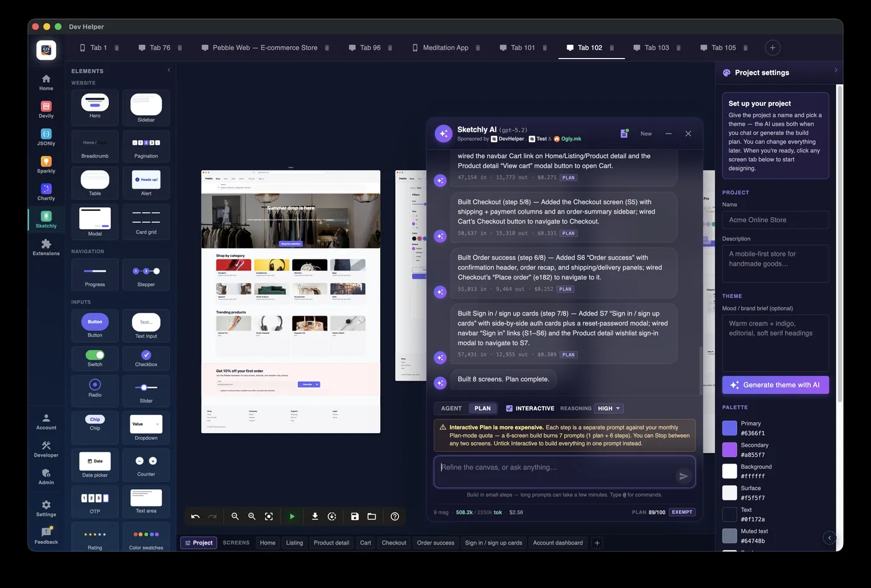Screen dimensions: 871x588
Task: Switch chat mode to Plan
Action: [483, 408]
